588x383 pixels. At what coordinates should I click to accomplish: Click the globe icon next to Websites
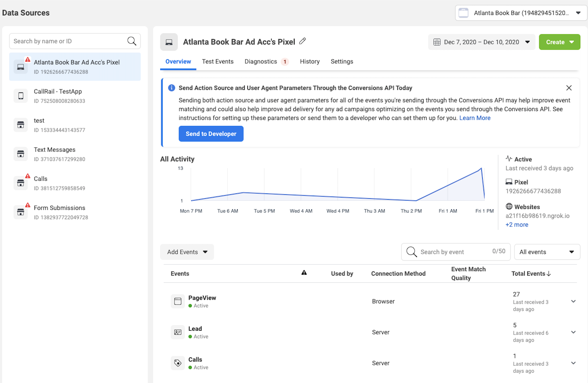click(509, 206)
